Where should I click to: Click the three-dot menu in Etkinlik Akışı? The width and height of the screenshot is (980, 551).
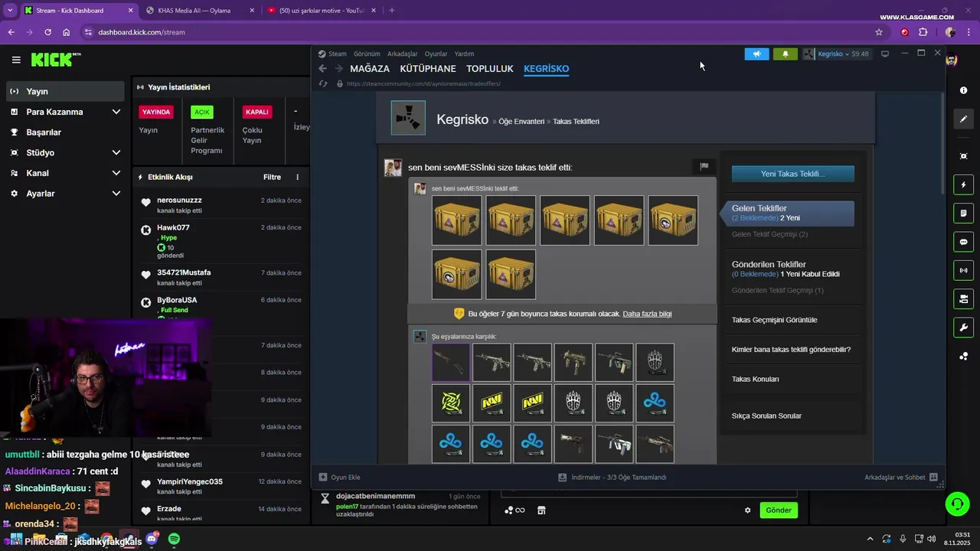298,177
